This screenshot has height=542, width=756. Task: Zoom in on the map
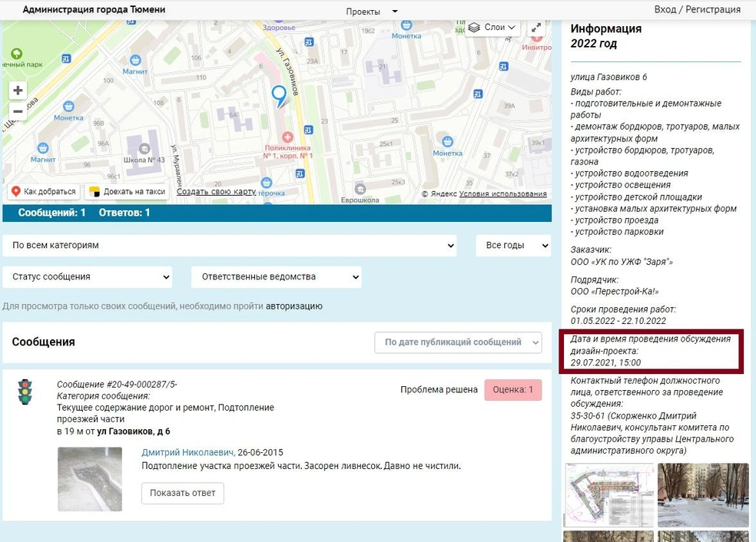click(x=18, y=90)
